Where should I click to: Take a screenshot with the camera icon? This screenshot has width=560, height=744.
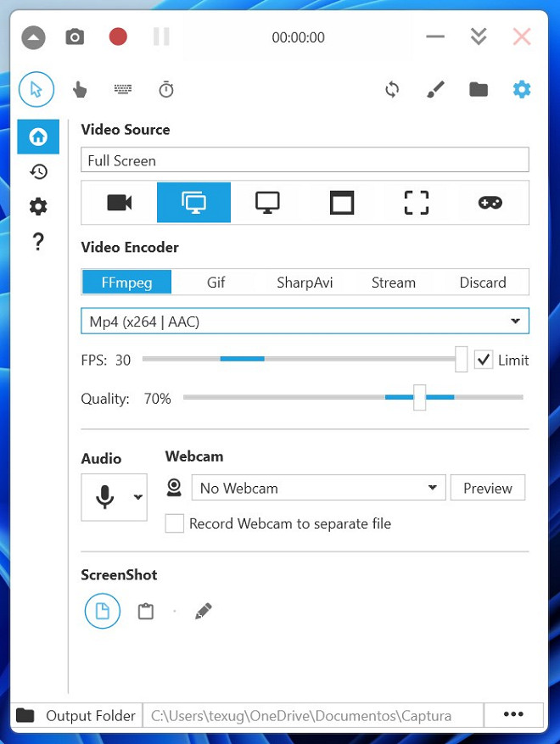pos(75,36)
